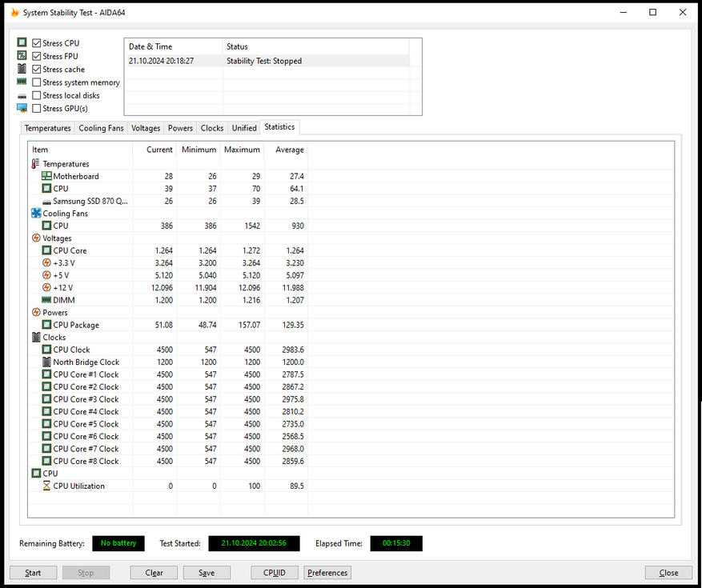This screenshot has height=588, width=702.
Task: Click the +3.3 V voltage icon
Action: [46, 262]
